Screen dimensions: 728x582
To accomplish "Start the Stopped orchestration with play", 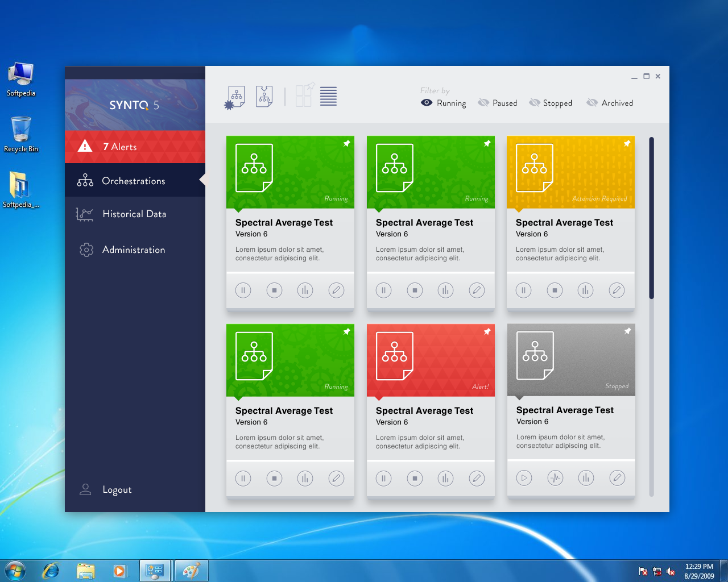I will point(524,478).
